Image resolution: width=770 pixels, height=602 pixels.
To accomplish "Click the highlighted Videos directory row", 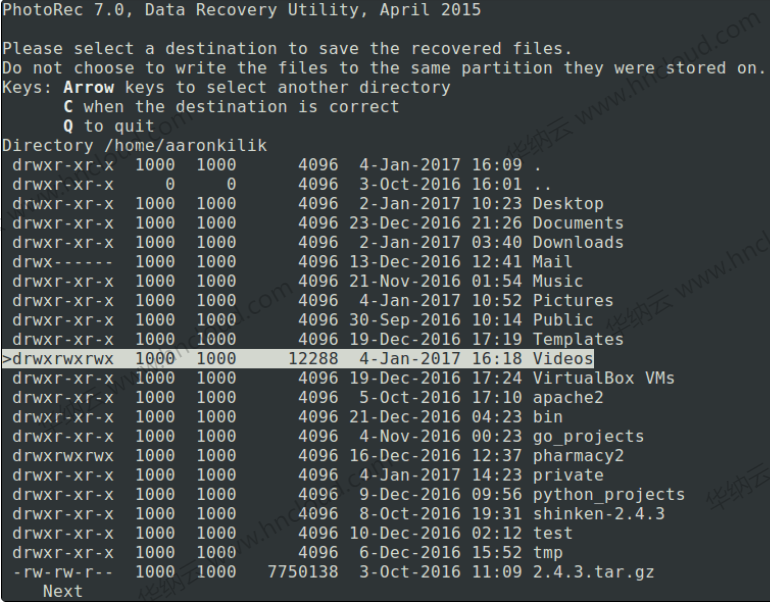I will (298, 359).
